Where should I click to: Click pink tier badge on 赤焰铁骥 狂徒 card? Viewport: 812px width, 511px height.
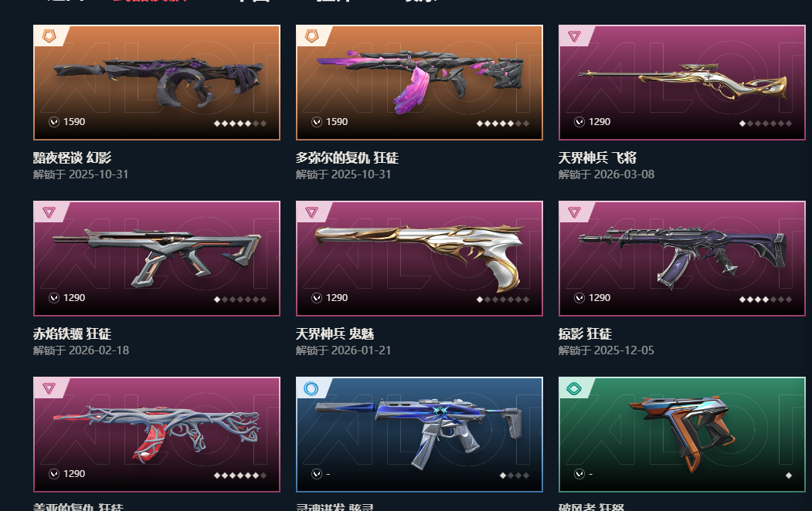[49, 212]
